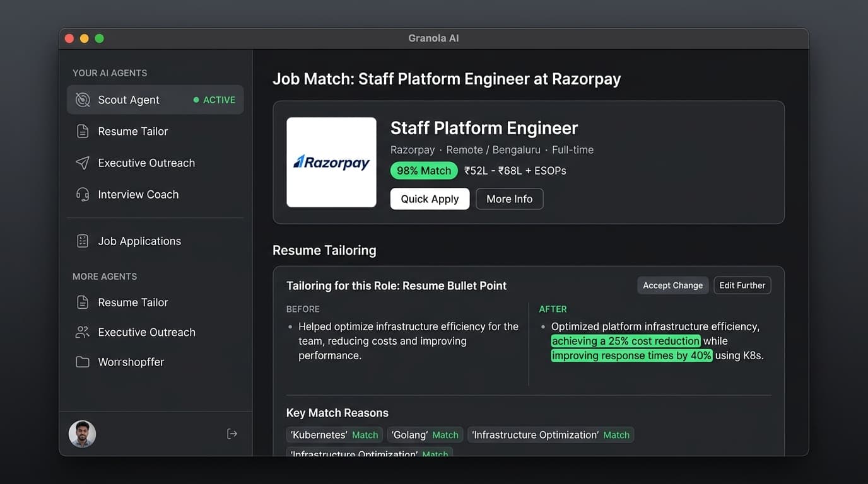Image resolution: width=868 pixels, height=484 pixels.
Task: Click the salary text ₹52L - ₹68L + ESOPs
Action: click(515, 171)
